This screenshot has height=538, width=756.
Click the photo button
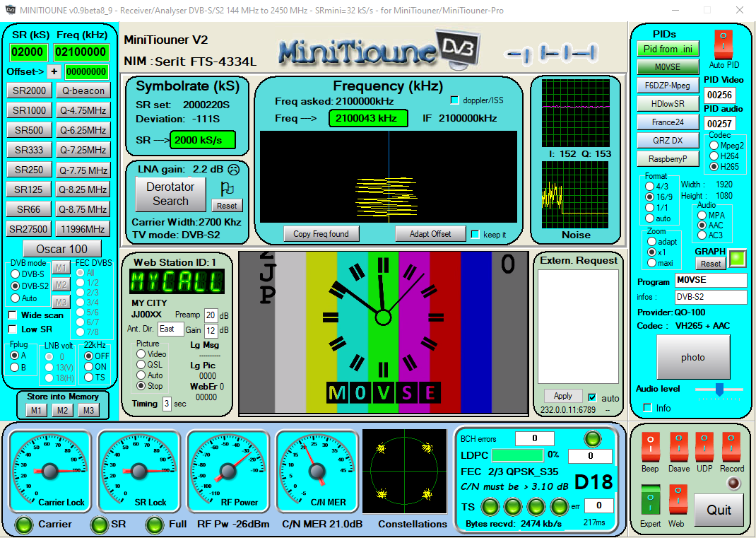(693, 357)
